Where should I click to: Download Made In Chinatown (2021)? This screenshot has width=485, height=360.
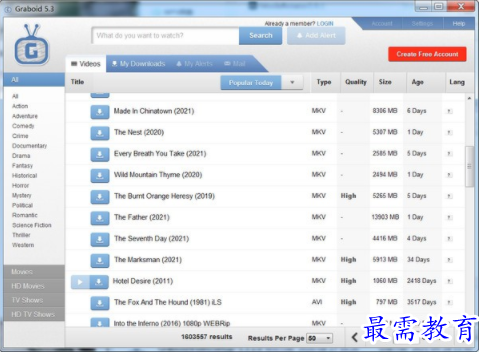[100, 112]
